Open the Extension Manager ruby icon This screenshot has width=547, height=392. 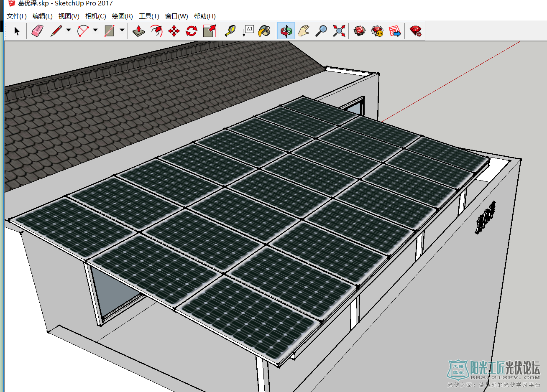(416, 31)
